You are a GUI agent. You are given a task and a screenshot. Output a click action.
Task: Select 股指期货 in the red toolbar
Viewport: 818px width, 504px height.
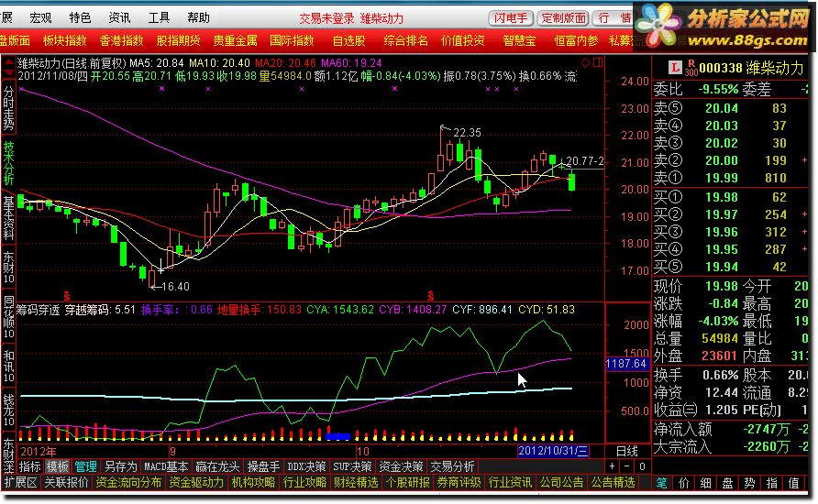(x=179, y=40)
